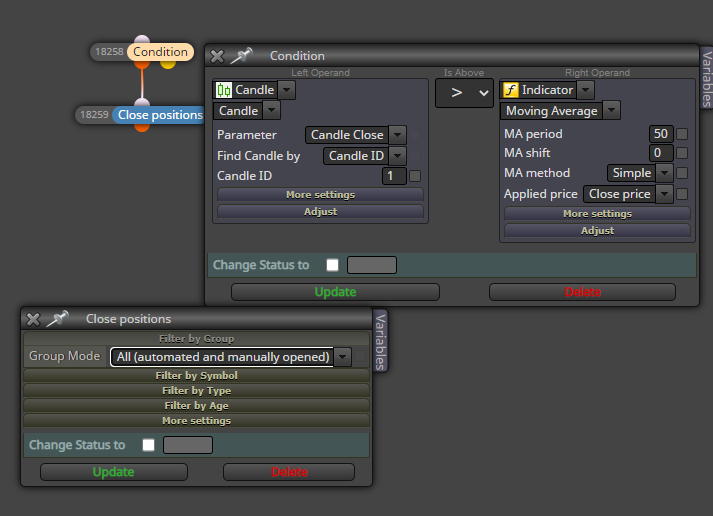
Task: Expand the Filter by Group section
Action: click(x=196, y=339)
